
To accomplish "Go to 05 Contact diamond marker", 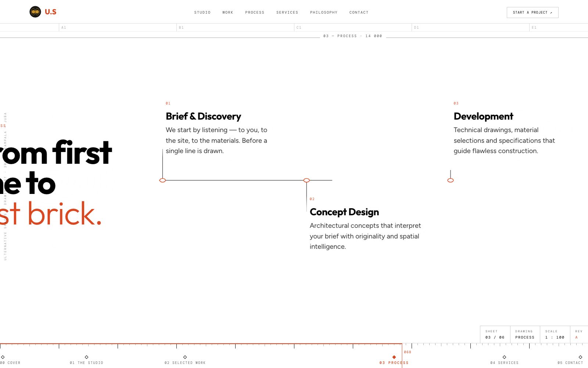I will [x=580, y=357].
